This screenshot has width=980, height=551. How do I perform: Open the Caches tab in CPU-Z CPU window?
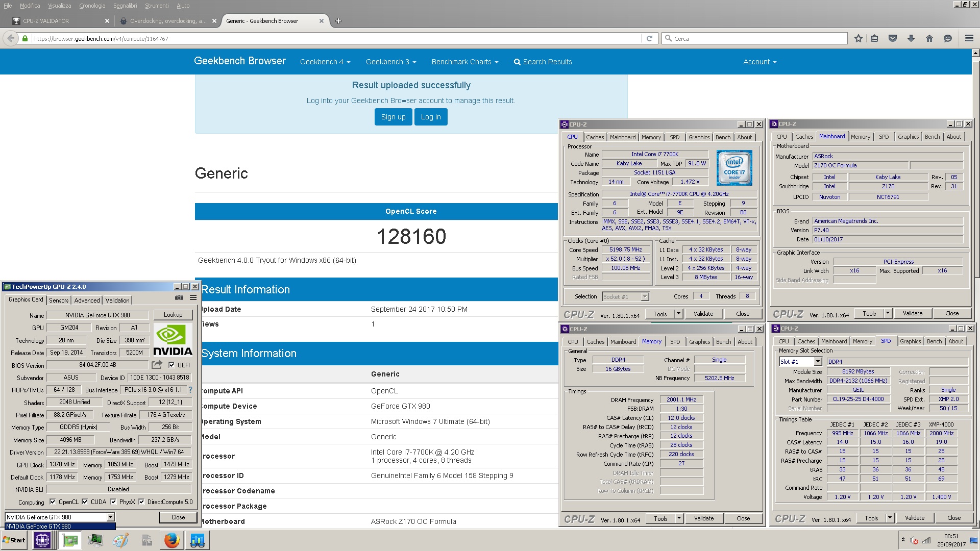point(595,137)
